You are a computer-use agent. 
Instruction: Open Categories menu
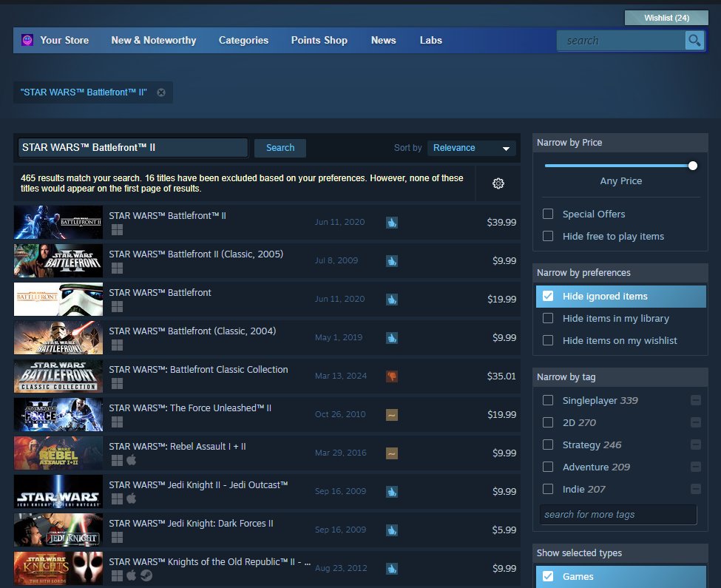click(244, 40)
